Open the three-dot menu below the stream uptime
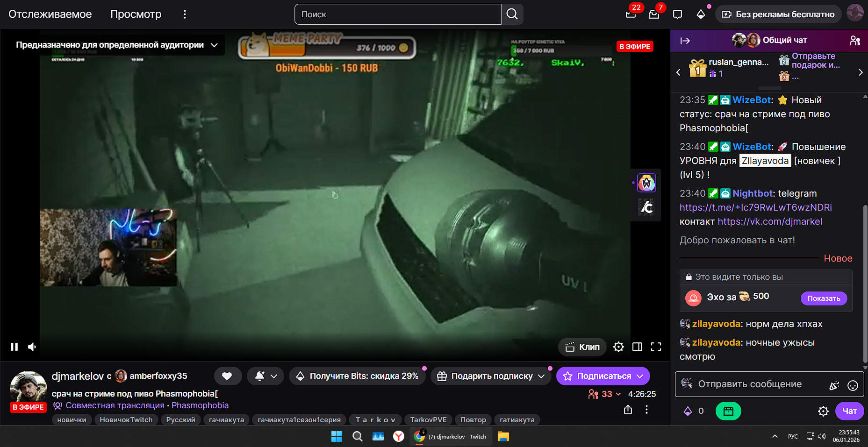Screen dimensions: 868x447 (646, 410)
